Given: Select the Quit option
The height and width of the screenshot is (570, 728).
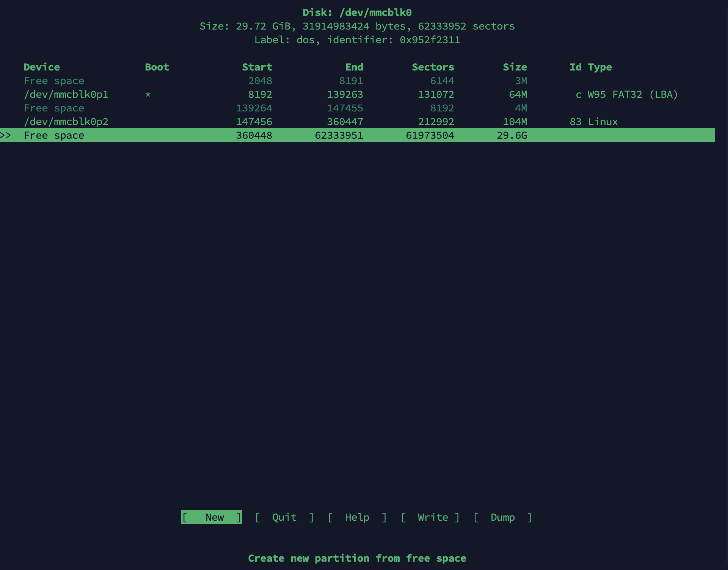Looking at the screenshot, I should click(x=284, y=517).
